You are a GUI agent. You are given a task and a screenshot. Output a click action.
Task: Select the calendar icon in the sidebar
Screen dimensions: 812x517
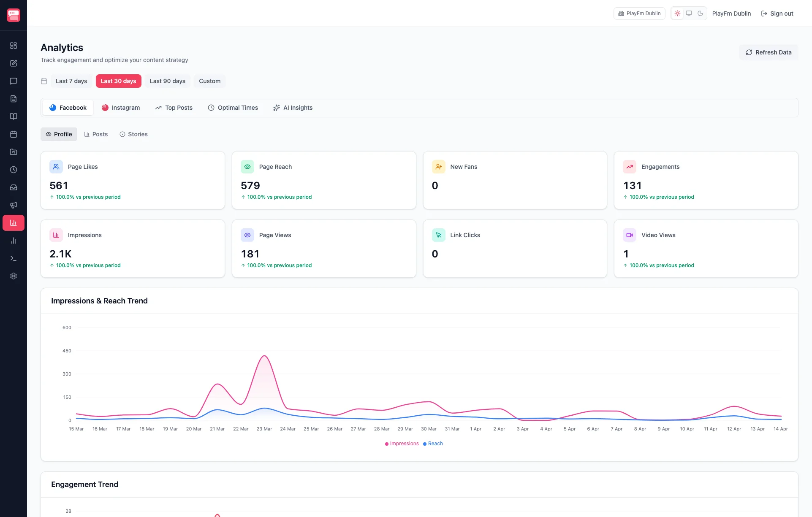14,134
